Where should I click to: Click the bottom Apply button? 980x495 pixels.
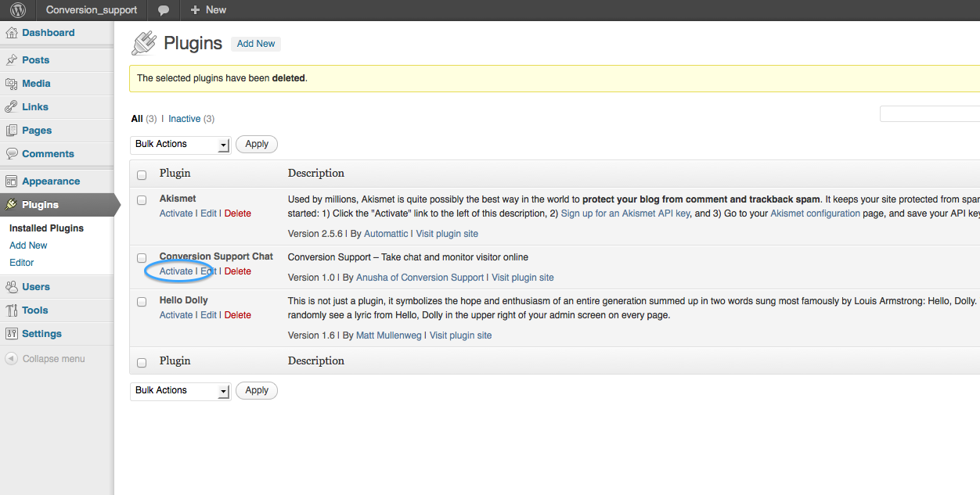click(x=257, y=390)
